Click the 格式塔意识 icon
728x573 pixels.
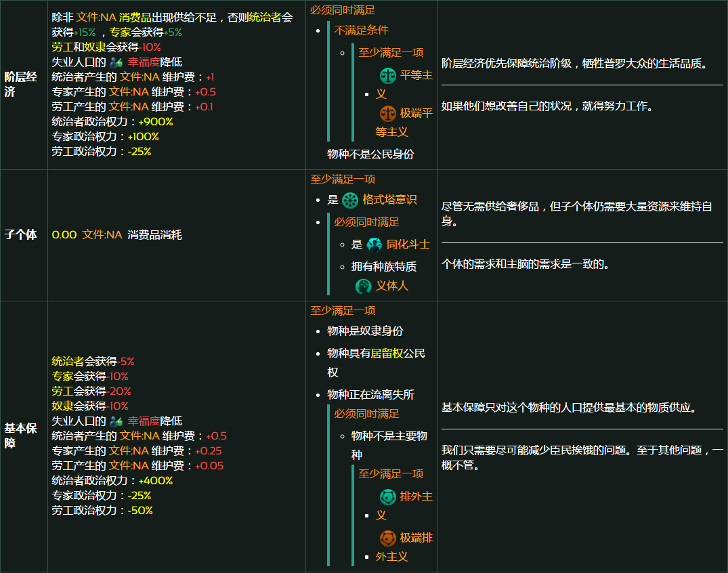tap(350, 200)
